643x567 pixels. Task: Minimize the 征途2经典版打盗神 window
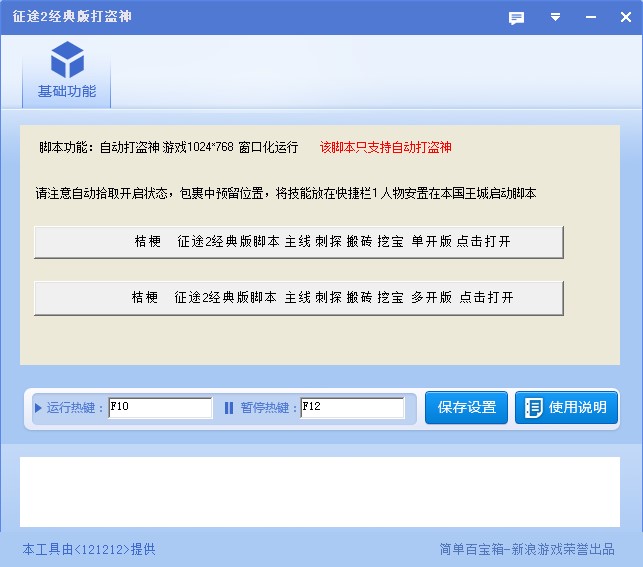click(x=591, y=17)
